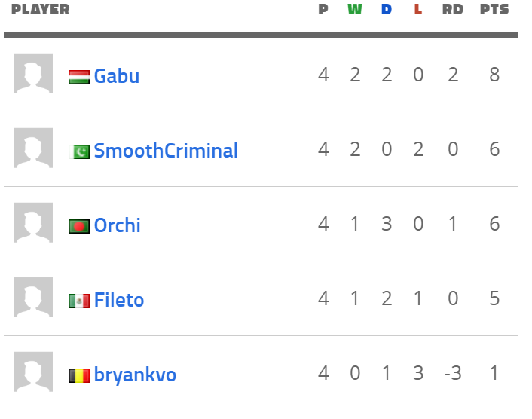Image resolution: width=532 pixels, height=419 pixels.
Task: Click the RD column header
Action: (453, 9)
